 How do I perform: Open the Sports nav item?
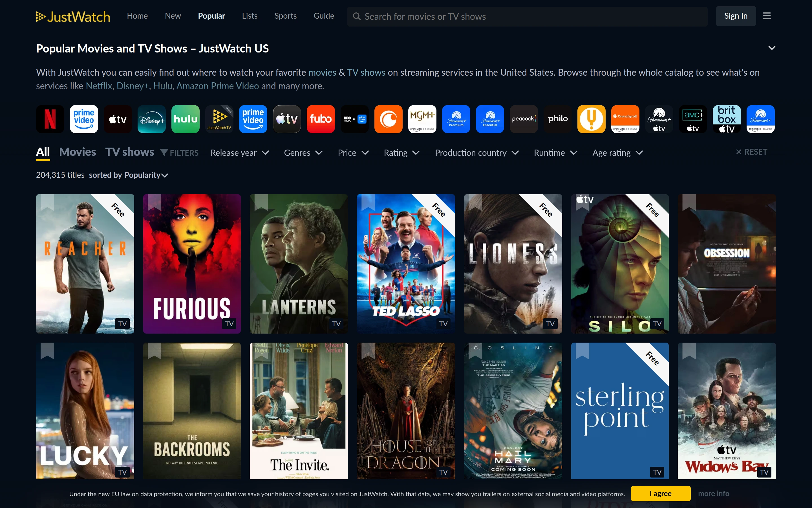pyautogui.click(x=286, y=16)
